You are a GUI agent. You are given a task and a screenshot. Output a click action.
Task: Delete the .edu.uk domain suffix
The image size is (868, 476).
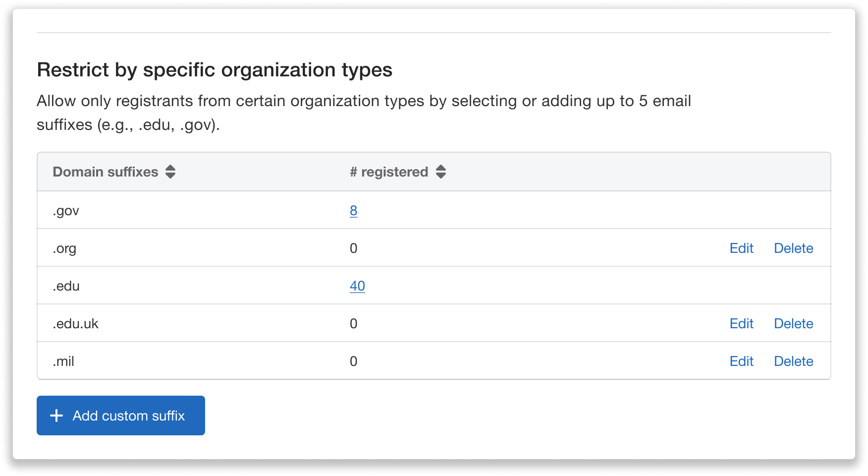tap(793, 323)
